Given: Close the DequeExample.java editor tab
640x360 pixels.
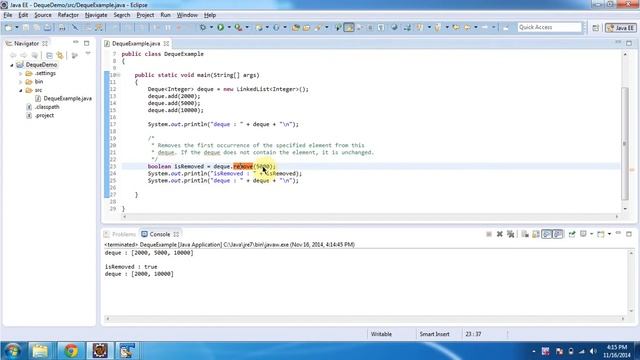Looking at the screenshot, I should pyautogui.click(x=166, y=43).
